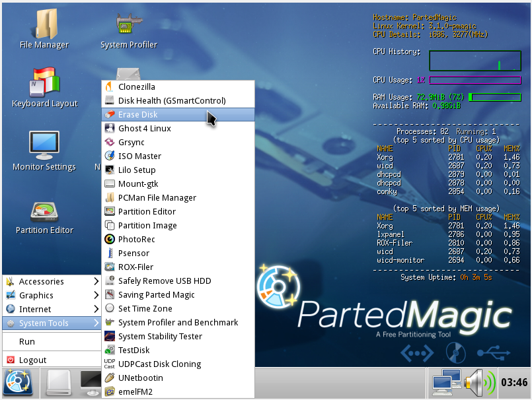Click the 'System Uptime' text line
The image size is (532, 400).
(446, 277)
